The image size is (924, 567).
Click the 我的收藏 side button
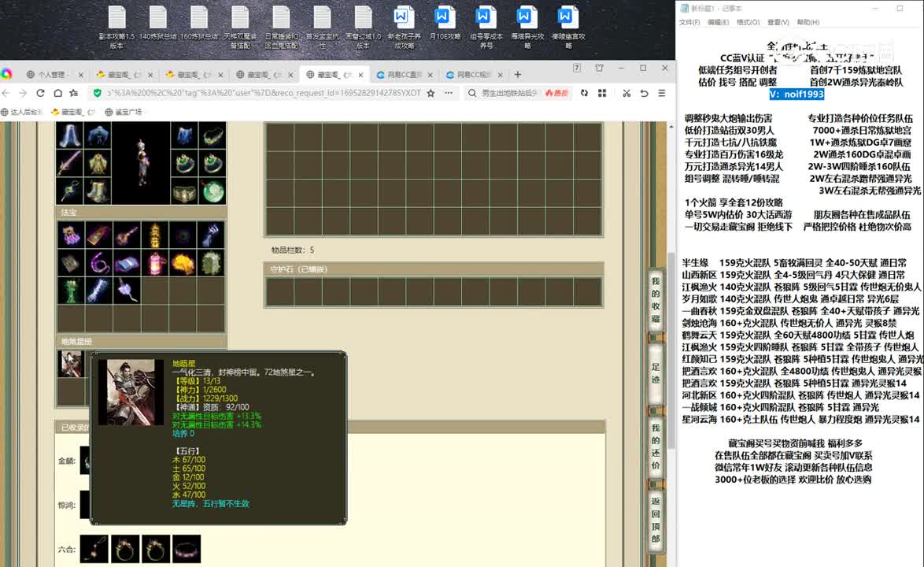pyautogui.click(x=656, y=300)
